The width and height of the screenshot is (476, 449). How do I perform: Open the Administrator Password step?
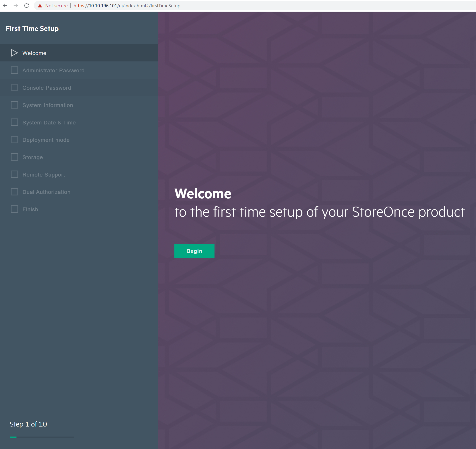pos(79,70)
